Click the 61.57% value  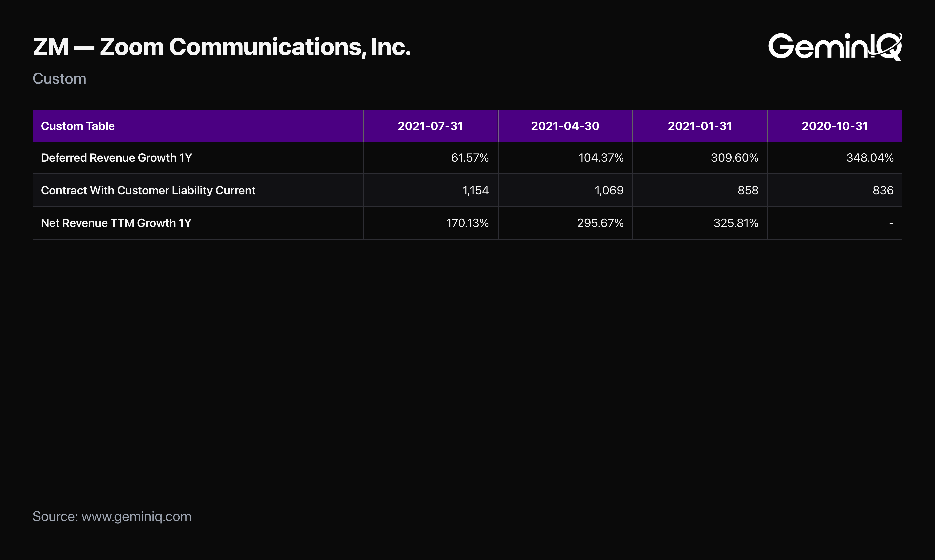(470, 158)
